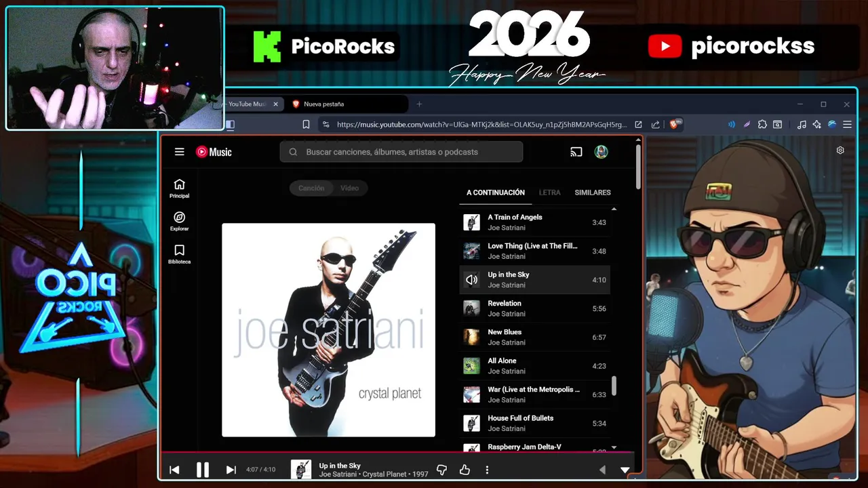
Task: Click the queue list scrollbar thumb
Action: pyautogui.click(x=614, y=386)
